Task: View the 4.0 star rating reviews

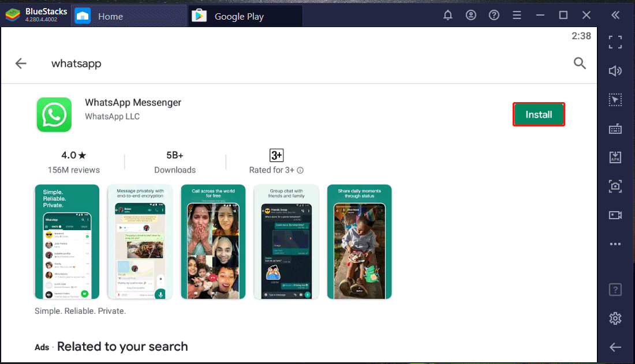Action: point(74,162)
